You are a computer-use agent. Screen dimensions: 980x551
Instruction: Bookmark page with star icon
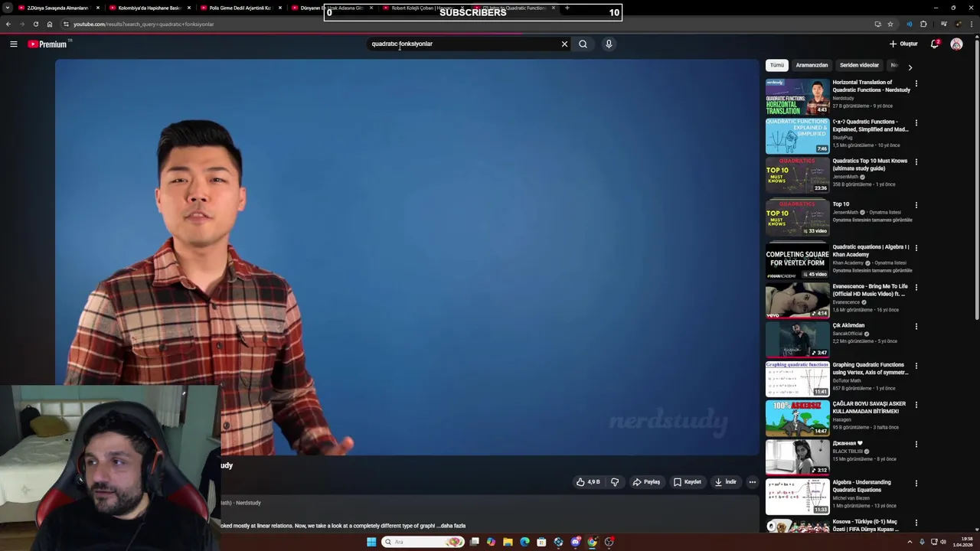[x=890, y=24]
